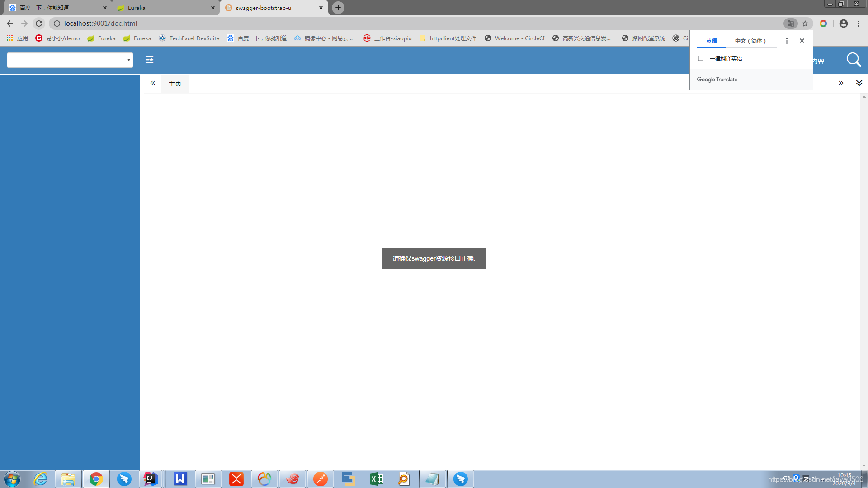Choose 中文（简体）in translate popup

[750, 41]
